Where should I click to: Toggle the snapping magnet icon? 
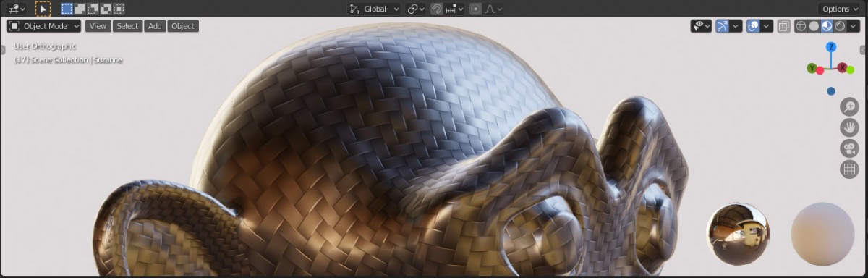pos(437,9)
